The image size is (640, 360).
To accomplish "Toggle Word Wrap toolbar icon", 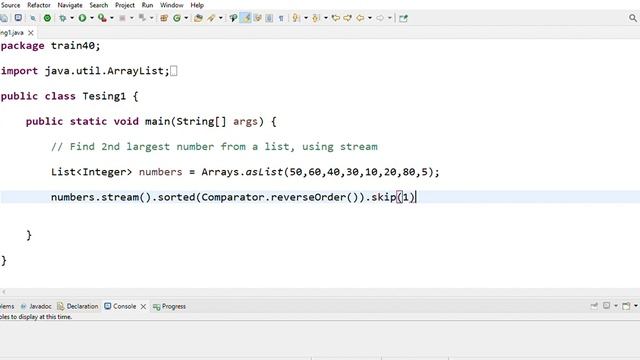I will 258,18.
